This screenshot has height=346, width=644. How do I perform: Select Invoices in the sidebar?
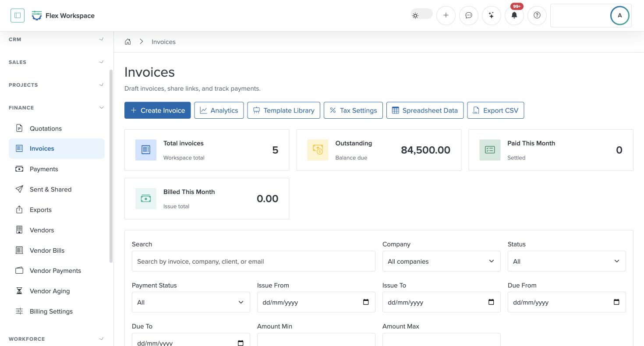(x=57, y=148)
